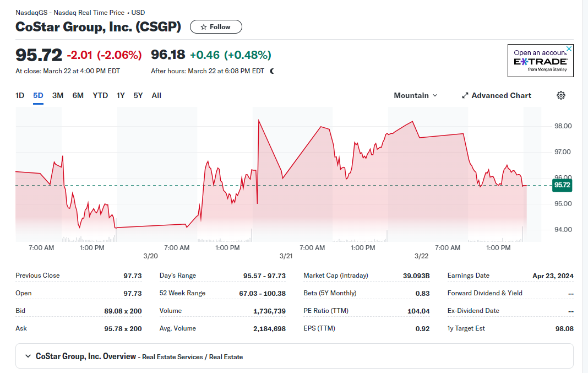
Task: Open chart settings gear icon
Action: (x=560, y=95)
